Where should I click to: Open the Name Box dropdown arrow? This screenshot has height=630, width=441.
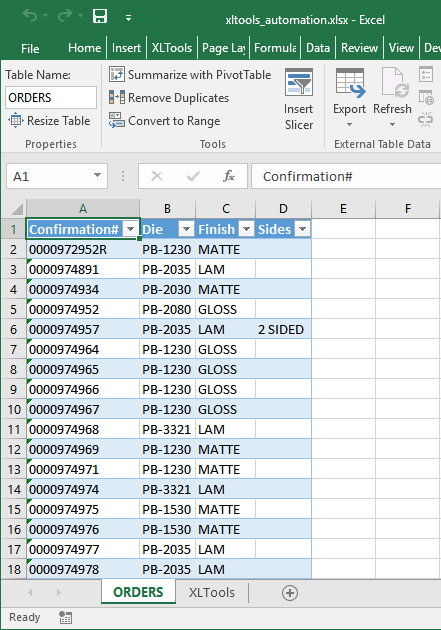click(97, 176)
